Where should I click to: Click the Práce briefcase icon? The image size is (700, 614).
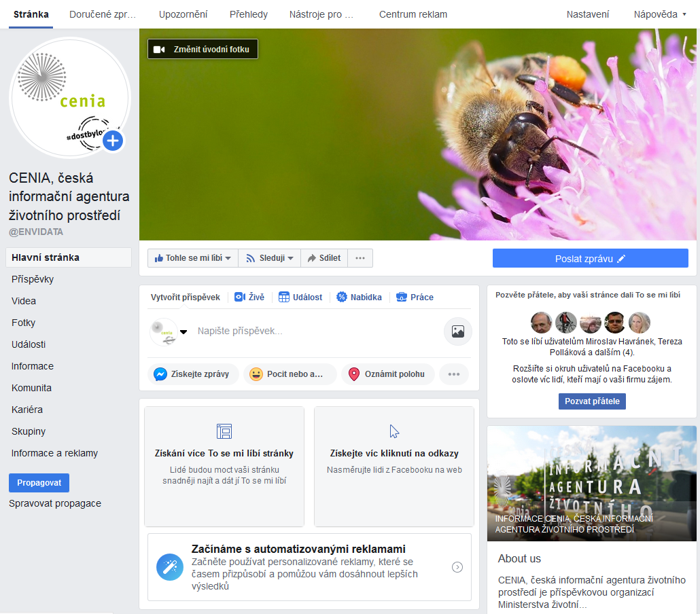coord(402,297)
